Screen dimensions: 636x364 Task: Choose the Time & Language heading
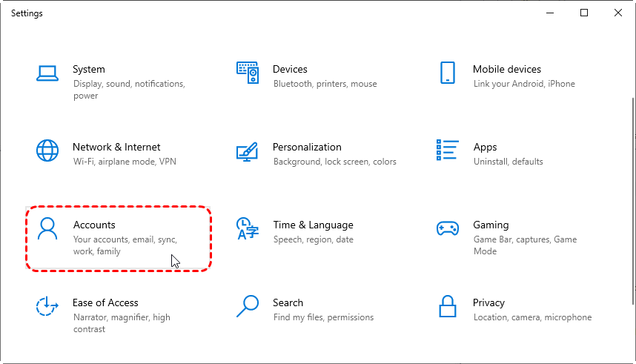pos(313,225)
